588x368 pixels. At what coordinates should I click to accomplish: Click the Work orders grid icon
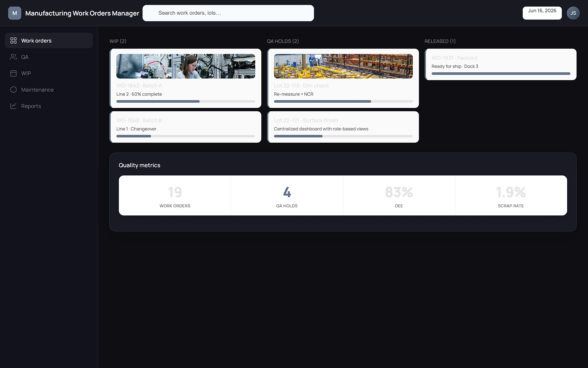(x=13, y=40)
